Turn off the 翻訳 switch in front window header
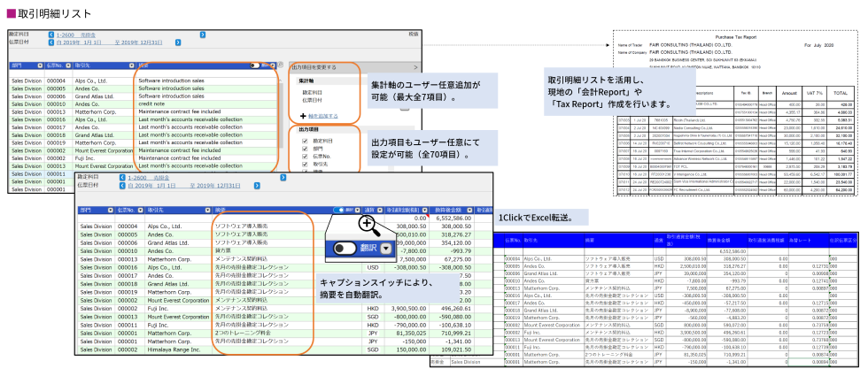The width and height of the screenshot is (868, 376). pos(338,211)
